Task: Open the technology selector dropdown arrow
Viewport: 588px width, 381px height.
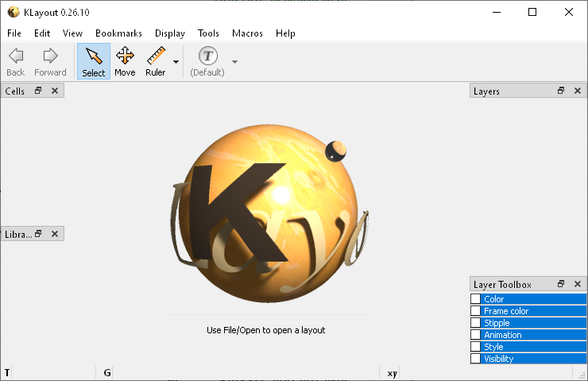Action: point(234,62)
